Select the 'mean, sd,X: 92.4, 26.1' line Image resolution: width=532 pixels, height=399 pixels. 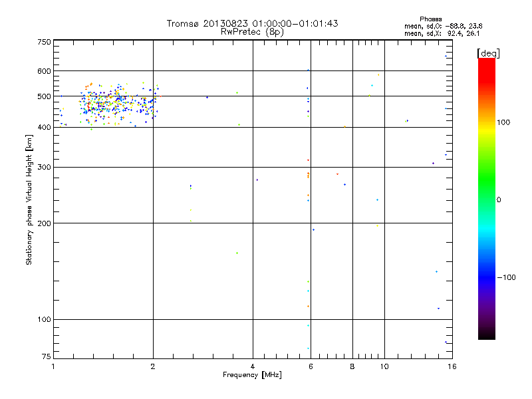tap(442, 34)
